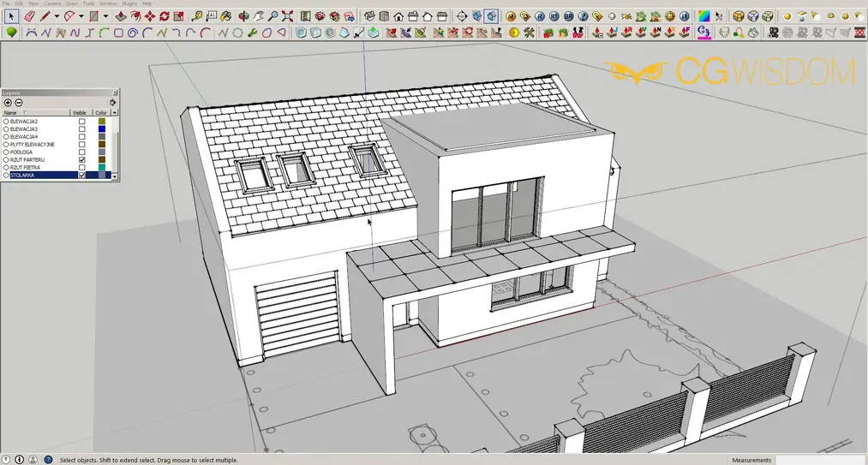
Task: Open the File menu
Action: pyautogui.click(x=6, y=4)
